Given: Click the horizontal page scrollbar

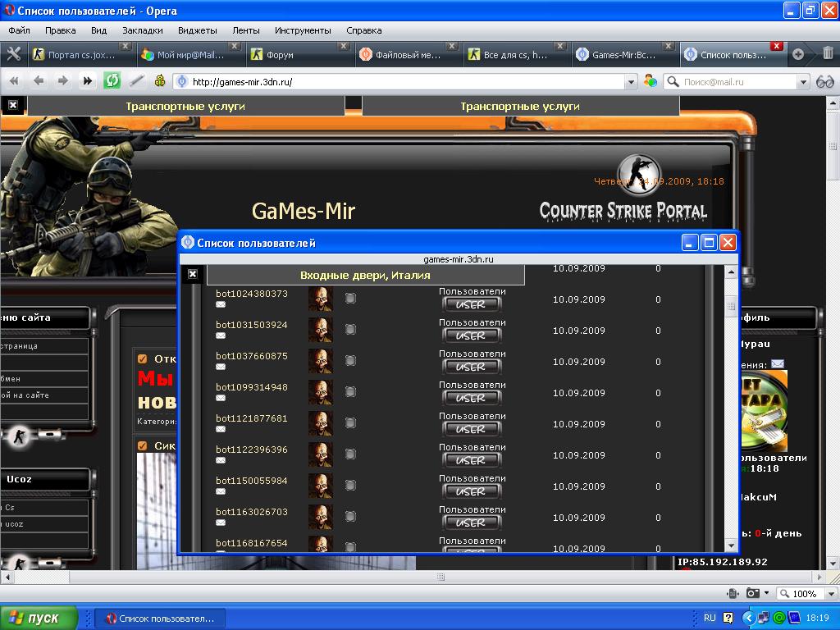Looking at the screenshot, I should (413, 577).
